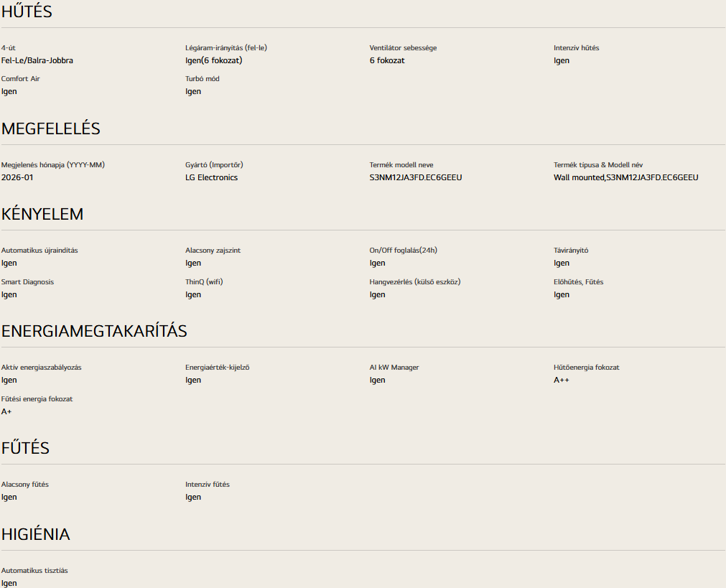
Task: Click the AI kW Manager label
Action: (x=394, y=367)
